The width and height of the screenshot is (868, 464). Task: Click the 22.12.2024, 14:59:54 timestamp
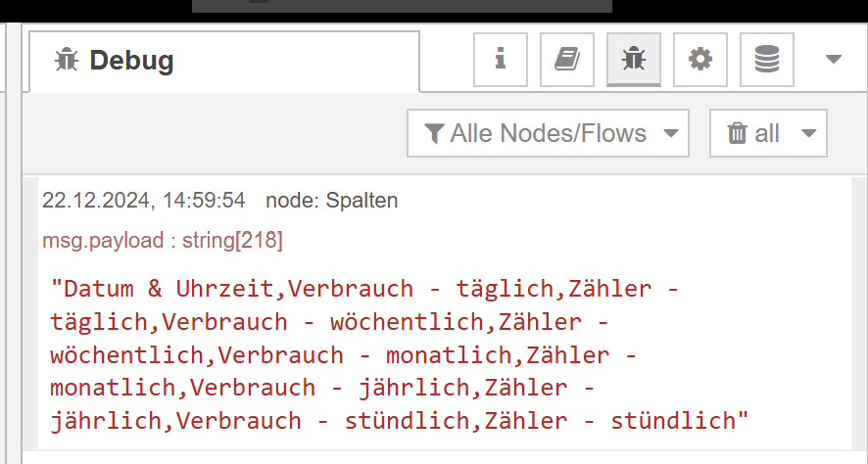coord(143,201)
